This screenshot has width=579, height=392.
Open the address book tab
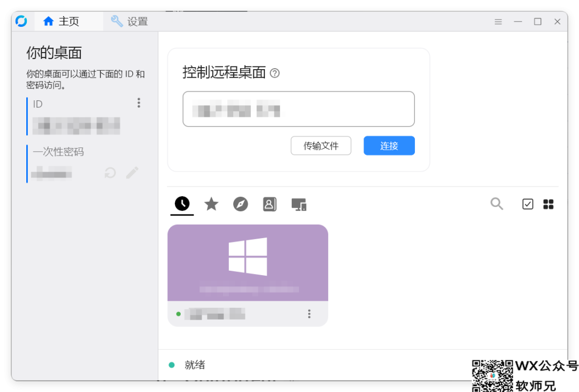270,204
